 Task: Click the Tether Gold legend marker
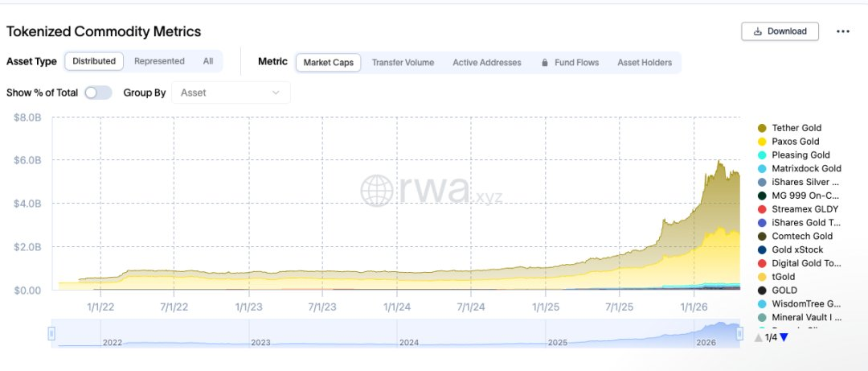click(762, 128)
